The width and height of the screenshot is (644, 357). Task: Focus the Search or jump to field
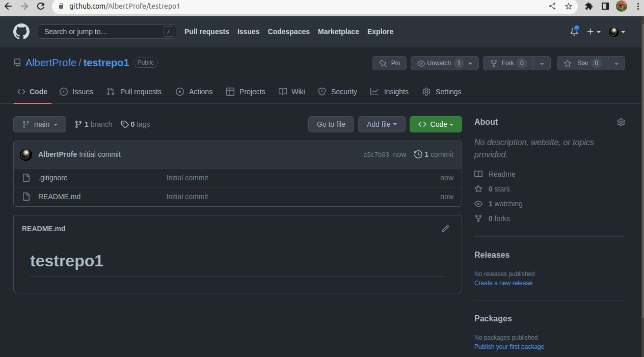[x=107, y=32]
